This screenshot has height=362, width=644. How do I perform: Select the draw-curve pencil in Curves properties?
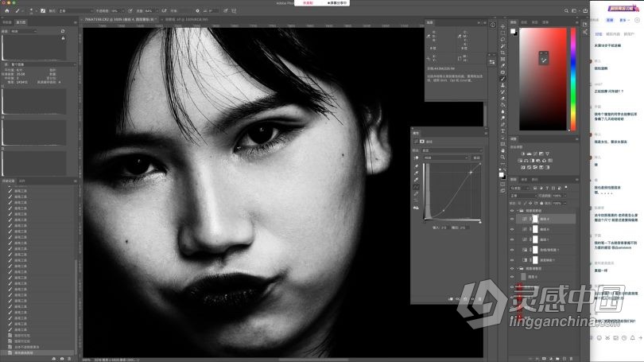pos(416,193)
